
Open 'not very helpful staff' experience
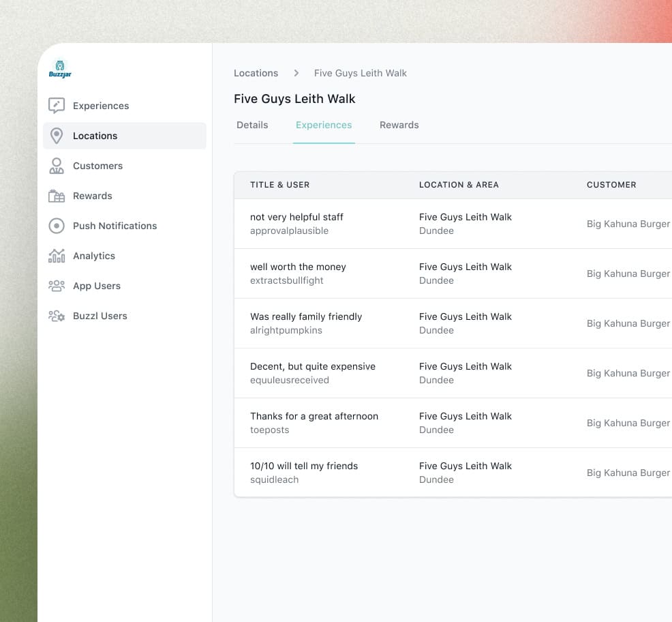tap(296, 217)
